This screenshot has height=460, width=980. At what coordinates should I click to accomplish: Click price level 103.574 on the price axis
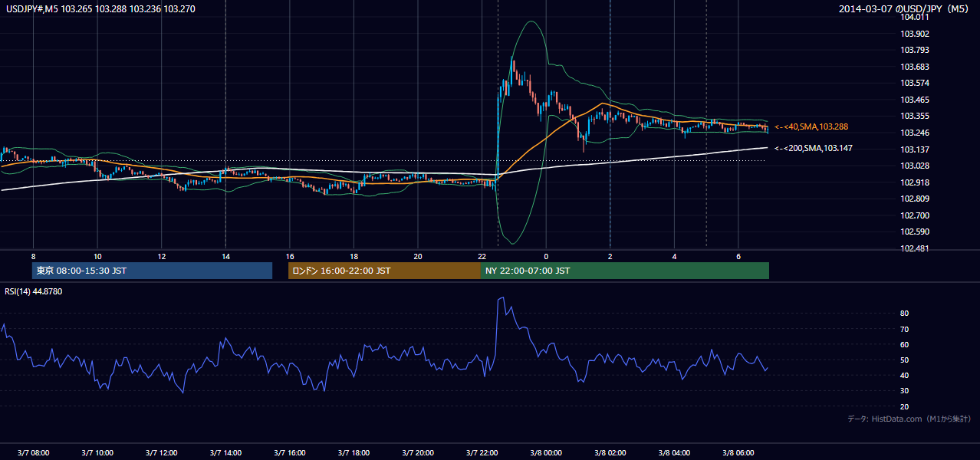tap(915, 83)
